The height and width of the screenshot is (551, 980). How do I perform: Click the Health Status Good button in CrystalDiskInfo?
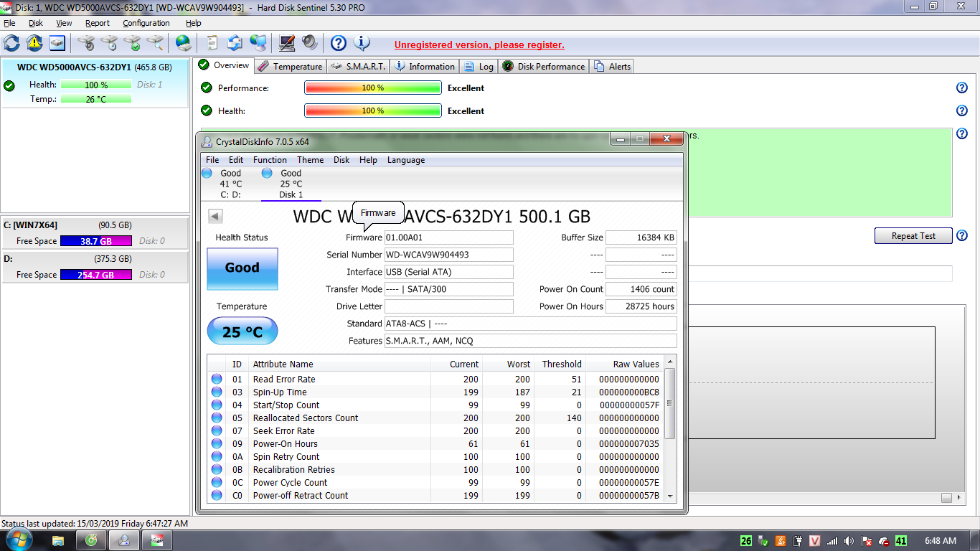tap(242, 268)
